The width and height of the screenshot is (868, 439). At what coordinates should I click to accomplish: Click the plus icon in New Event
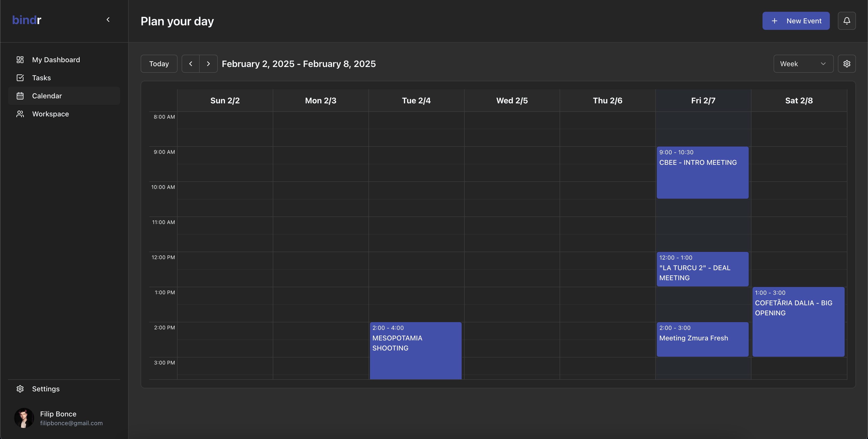point(775,21)
